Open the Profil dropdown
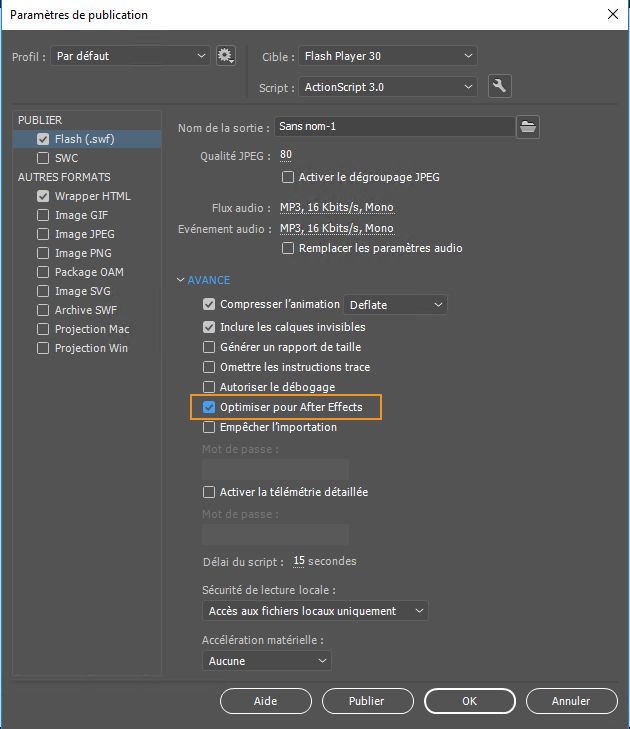The image size is (630, 729). pyautogui.click(x=131, y=56)
